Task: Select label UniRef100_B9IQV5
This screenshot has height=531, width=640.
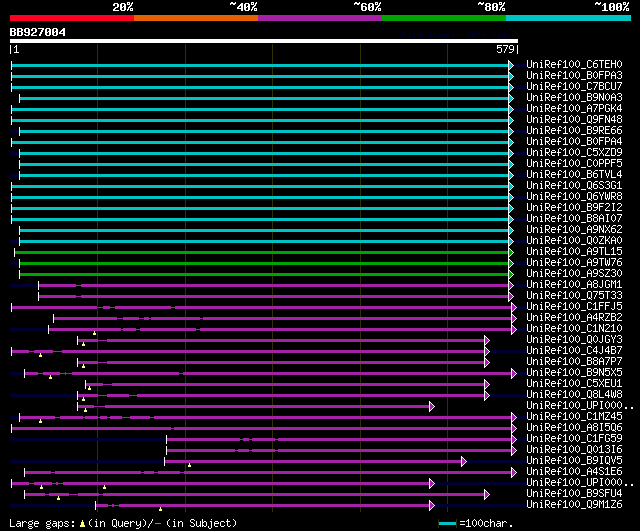Action: point(574,461)
